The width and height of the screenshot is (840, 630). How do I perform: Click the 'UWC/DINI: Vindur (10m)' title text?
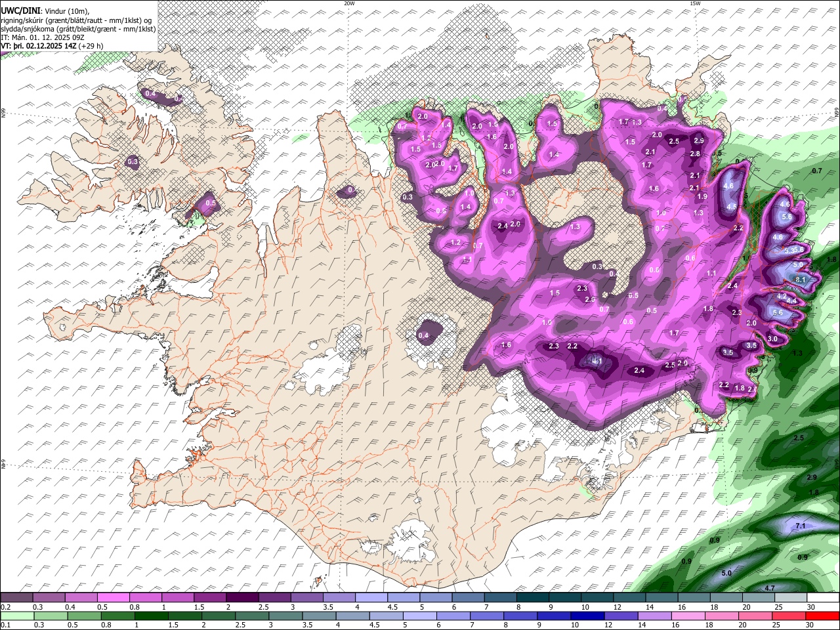pos(45,11)
